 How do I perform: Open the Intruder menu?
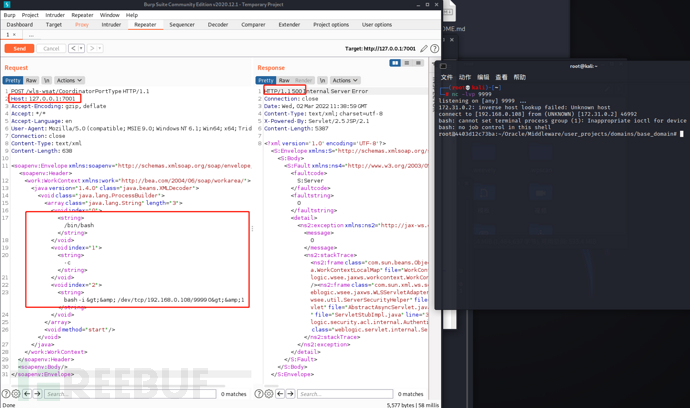(55, 15)
